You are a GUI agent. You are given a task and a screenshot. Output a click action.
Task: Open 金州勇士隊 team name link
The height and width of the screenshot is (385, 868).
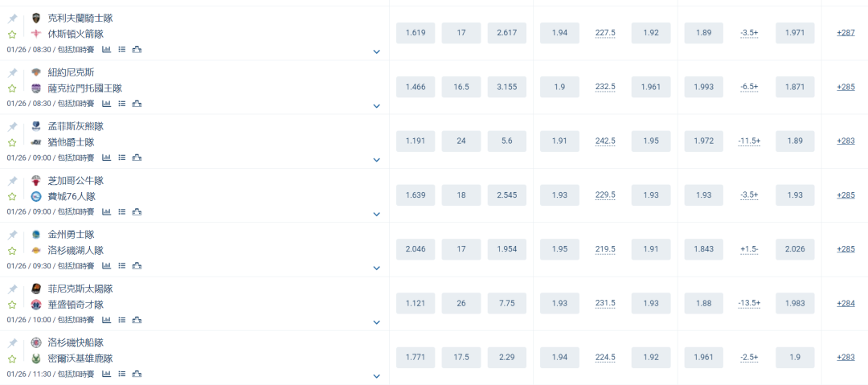pos(71,235)
